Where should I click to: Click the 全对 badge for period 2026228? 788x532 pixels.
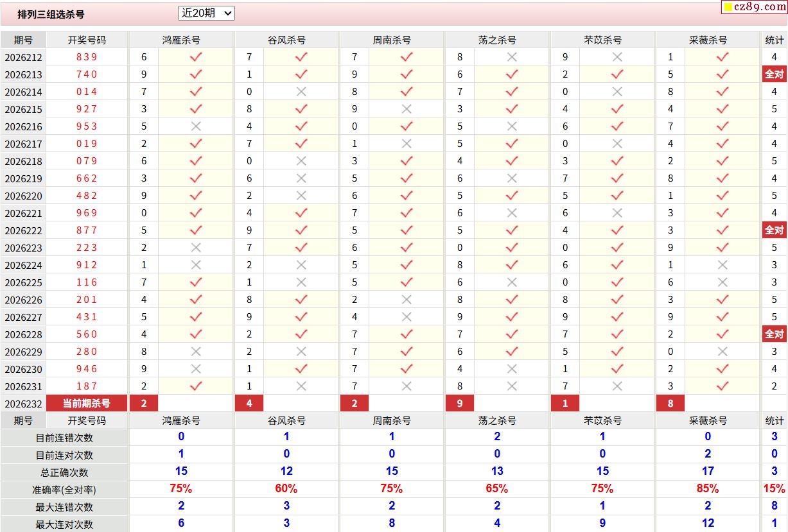point(774,334)
